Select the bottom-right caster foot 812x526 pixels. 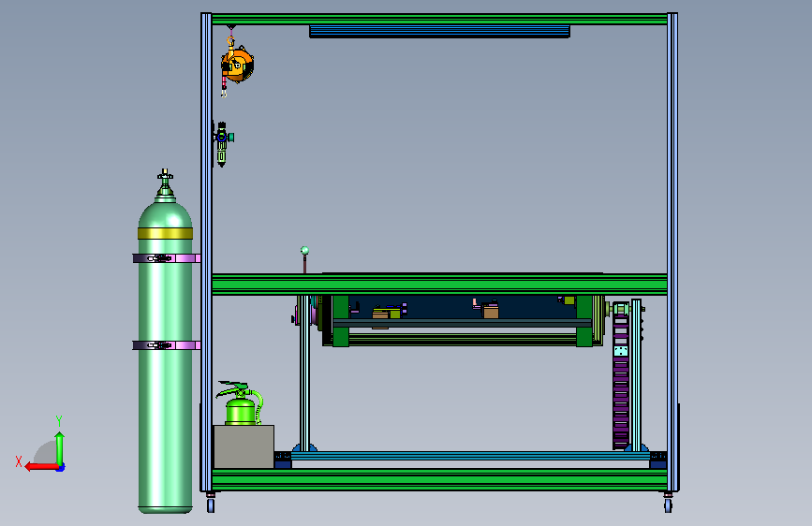[668, 503]
